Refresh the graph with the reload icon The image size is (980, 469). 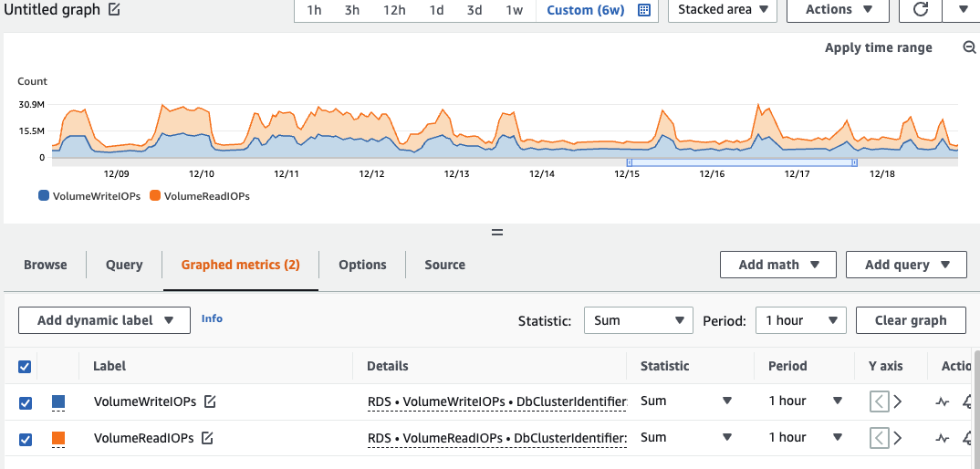919,10
